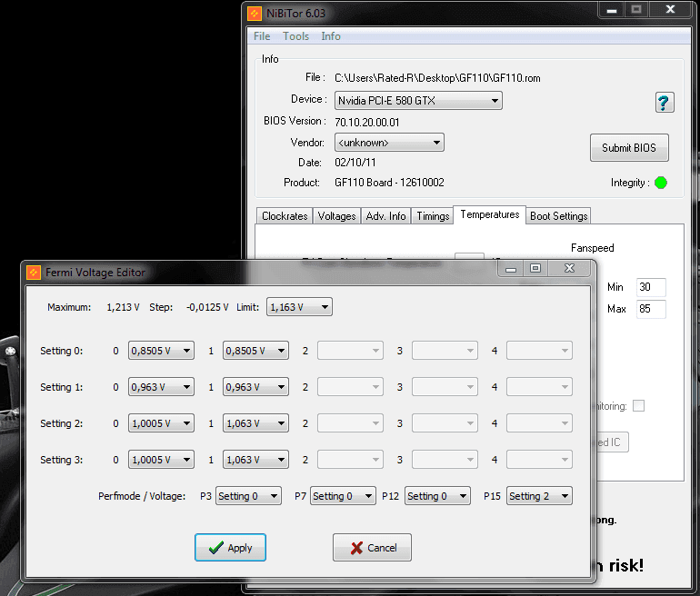The height and width of the screenshot is (596, 700).
Task: Close the Fermi Voltage Editor window
Action: tap(569, 268)
